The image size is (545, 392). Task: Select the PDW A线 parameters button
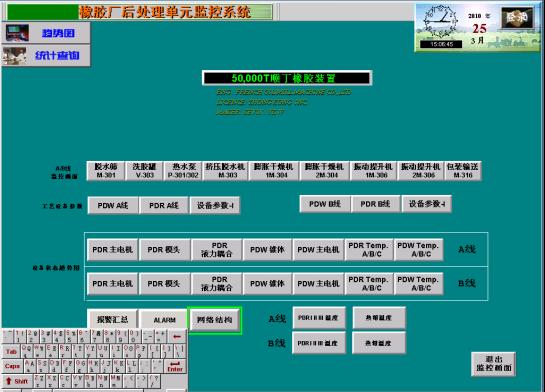(113, 205)
